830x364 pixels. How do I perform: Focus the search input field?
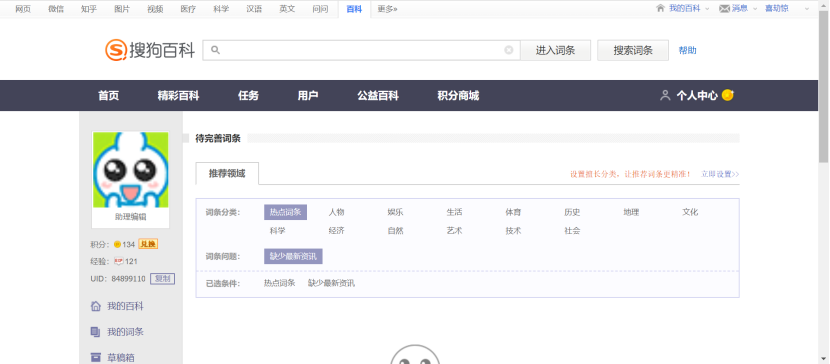pos(362,50)
